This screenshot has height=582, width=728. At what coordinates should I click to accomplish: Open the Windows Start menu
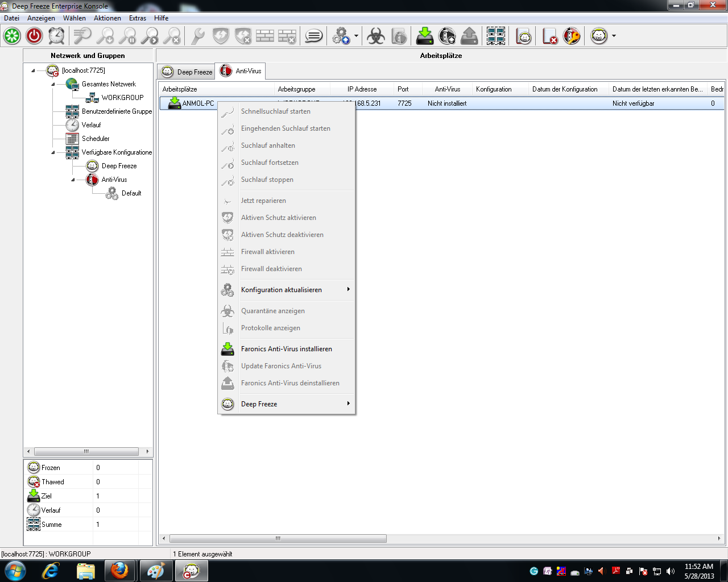tap(15, 571)
